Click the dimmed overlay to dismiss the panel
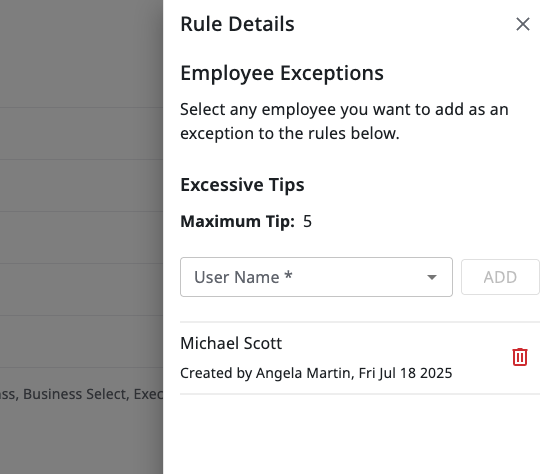 [81, 212]
